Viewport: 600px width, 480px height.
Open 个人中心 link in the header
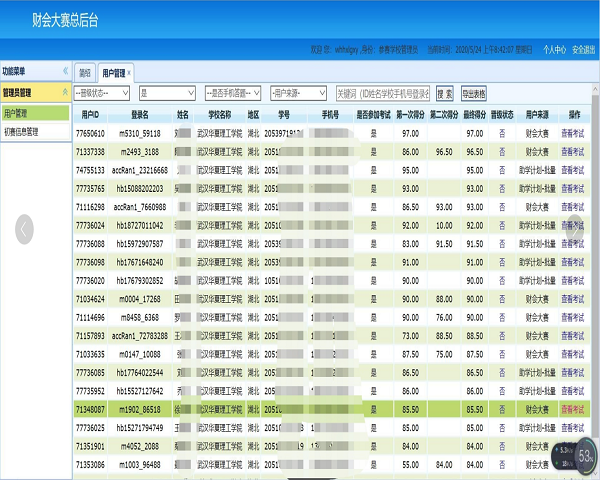(x=554, y=49)
